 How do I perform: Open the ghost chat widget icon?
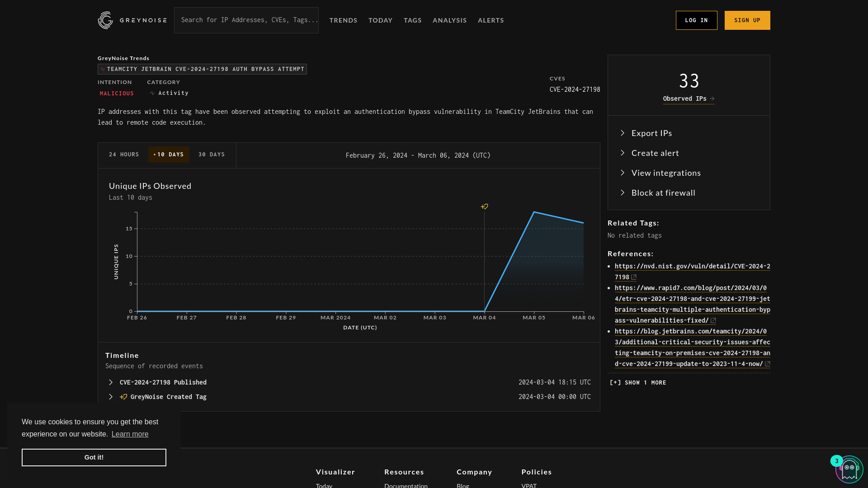pos(849,470)
